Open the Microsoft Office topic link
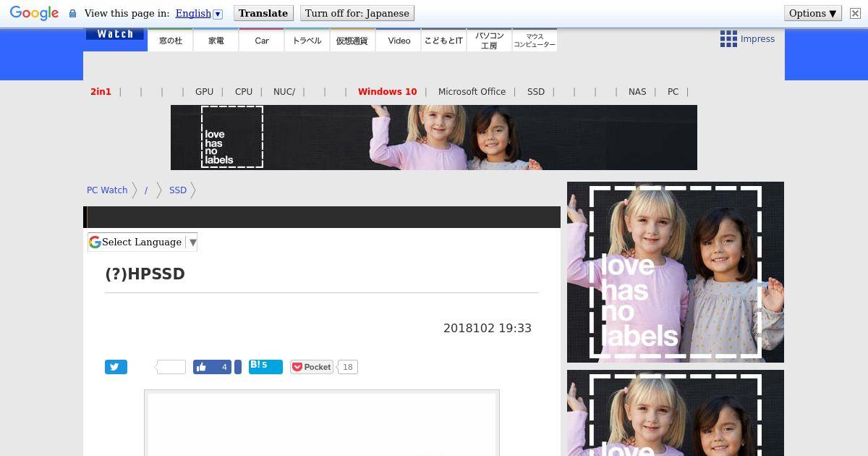This screenshot has height=456, width=868. [x=472, y=92]
